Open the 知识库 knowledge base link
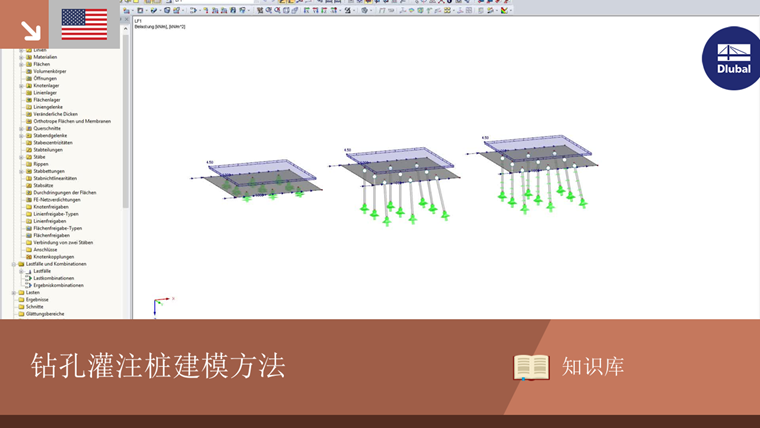 coord(592,367)
